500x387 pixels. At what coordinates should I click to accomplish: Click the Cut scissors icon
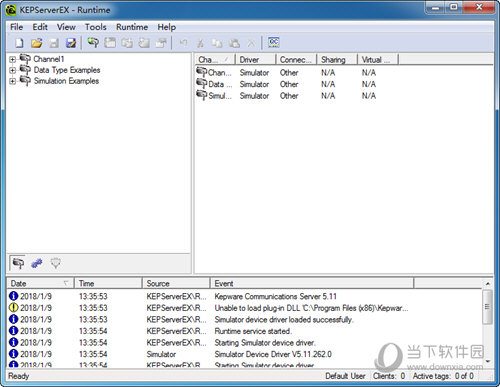(x=200, y=43)
